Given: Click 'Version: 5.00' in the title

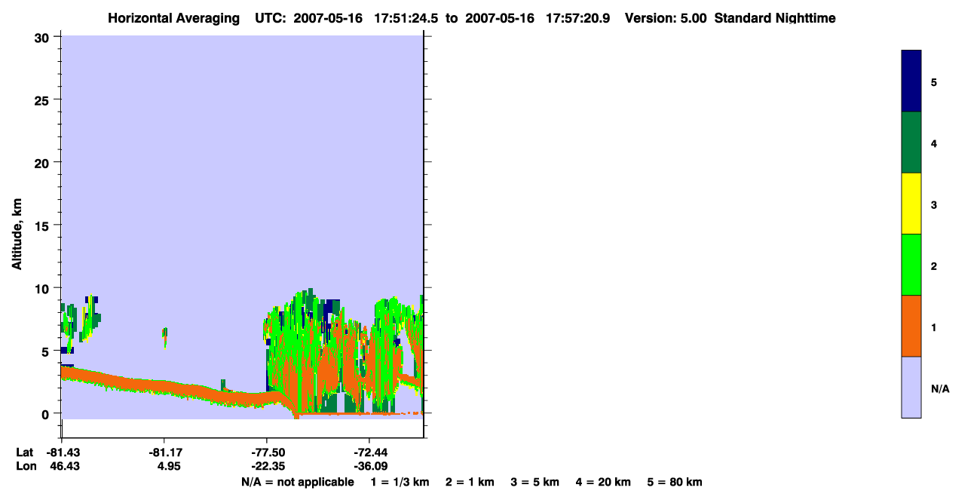Looking at the screenshot, I should click(x=666, y=18).
